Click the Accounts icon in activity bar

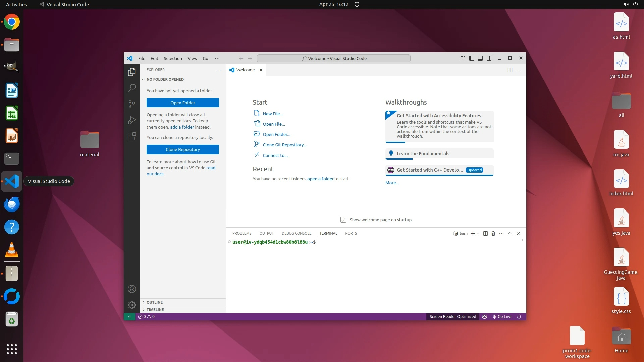[132, 289]
